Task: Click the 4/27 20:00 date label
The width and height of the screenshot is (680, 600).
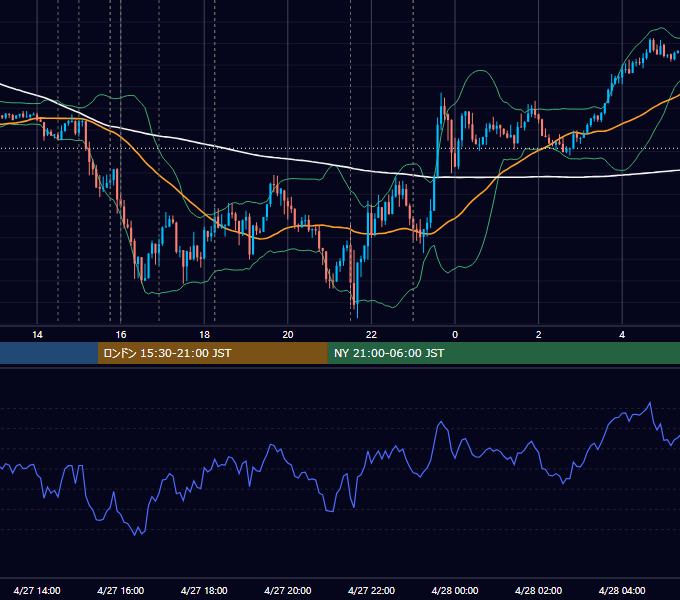Action: click(x=288, y=590)
